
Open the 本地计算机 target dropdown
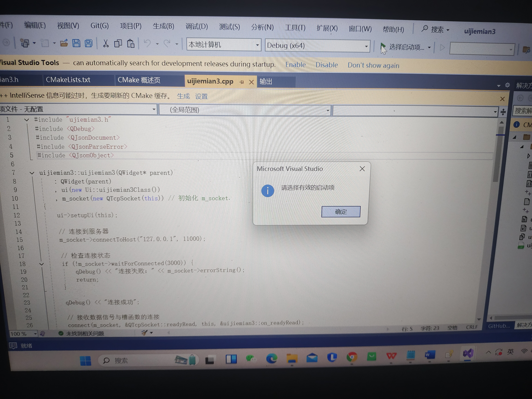[x=257, y=45]
